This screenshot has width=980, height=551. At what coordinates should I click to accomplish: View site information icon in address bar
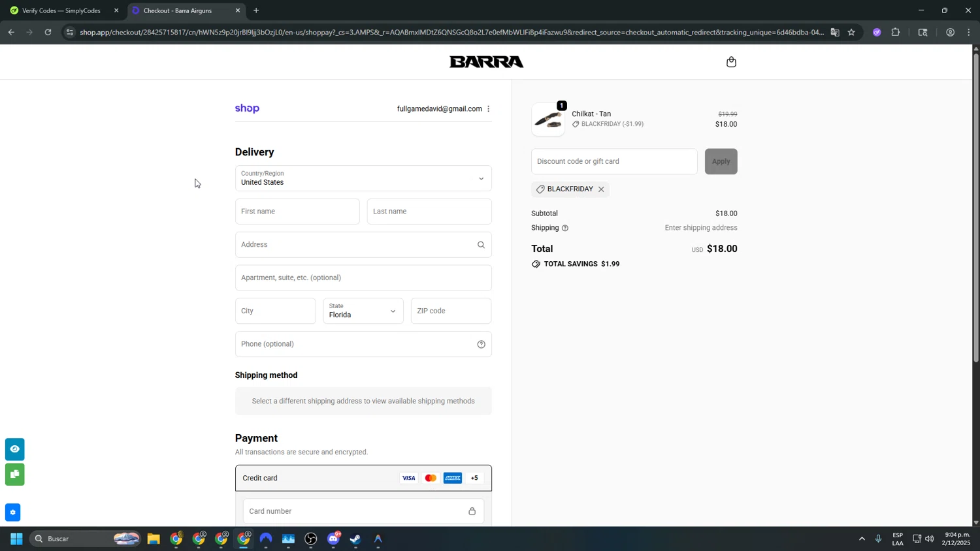point(70,32)
